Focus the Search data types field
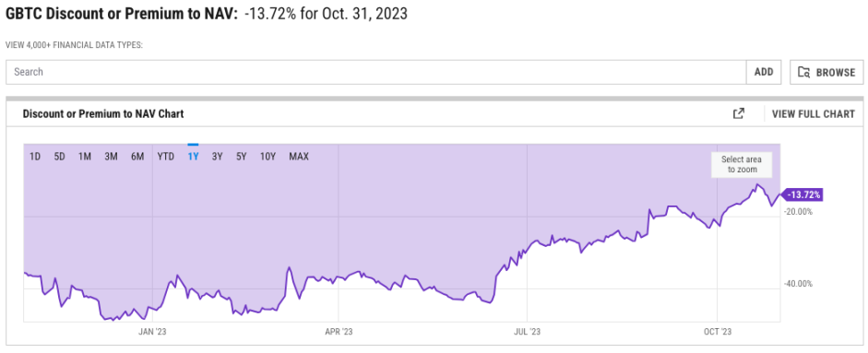The height and width of the screenshot is (353, 868). (376, 72)
